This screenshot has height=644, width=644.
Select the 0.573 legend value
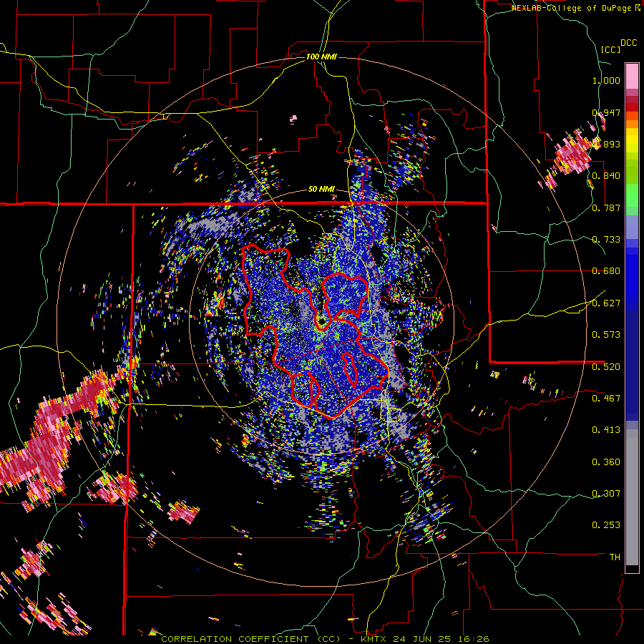(606, 335)
